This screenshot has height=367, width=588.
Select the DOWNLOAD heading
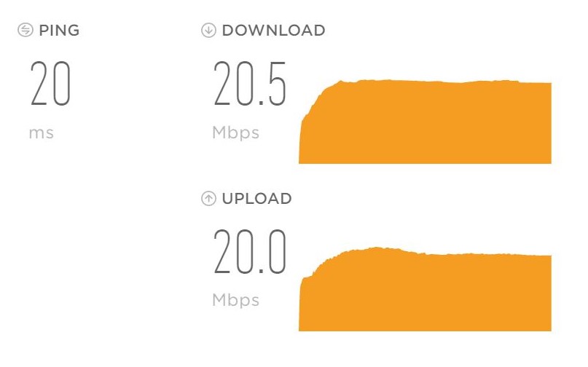click(273, 31)
